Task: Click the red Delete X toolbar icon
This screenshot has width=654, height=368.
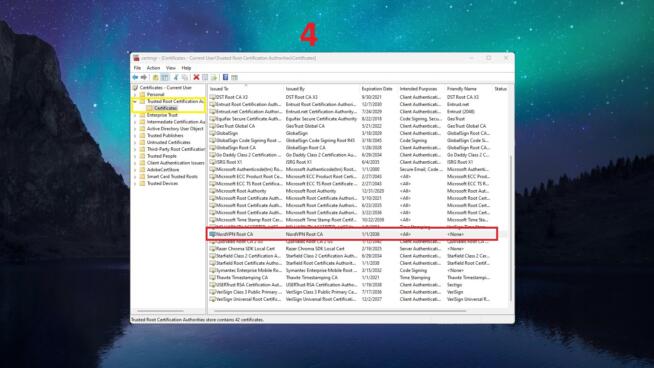Action: (196, 78)
